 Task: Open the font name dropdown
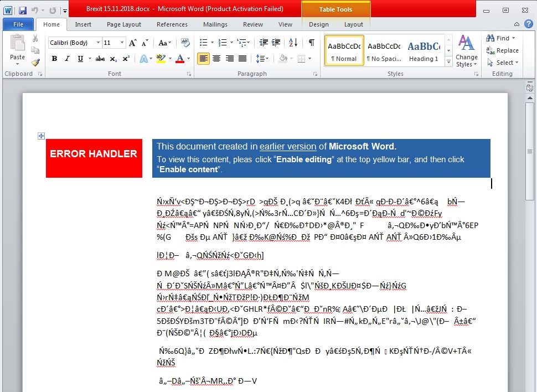coord(98,43)
